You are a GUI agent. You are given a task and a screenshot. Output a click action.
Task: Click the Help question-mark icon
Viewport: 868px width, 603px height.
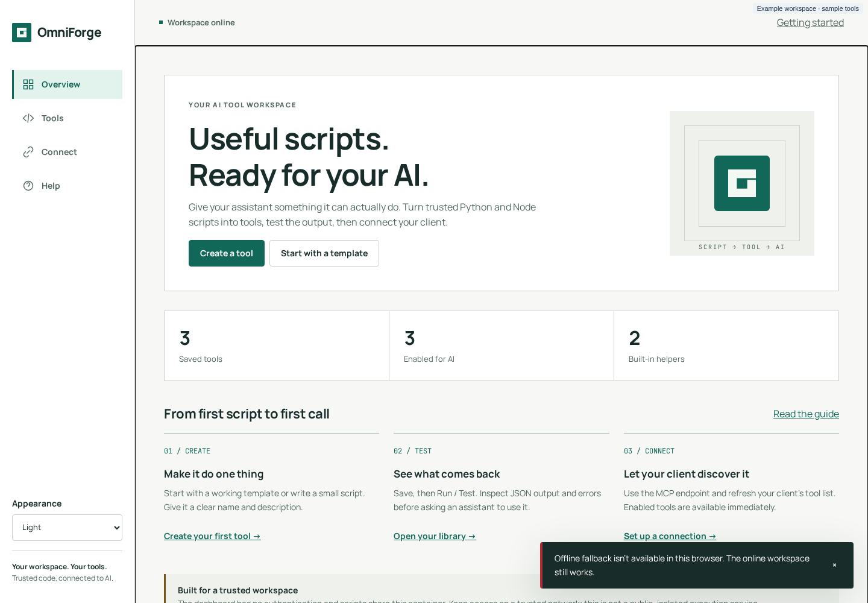pyautogui.click(x=28, y=186)
